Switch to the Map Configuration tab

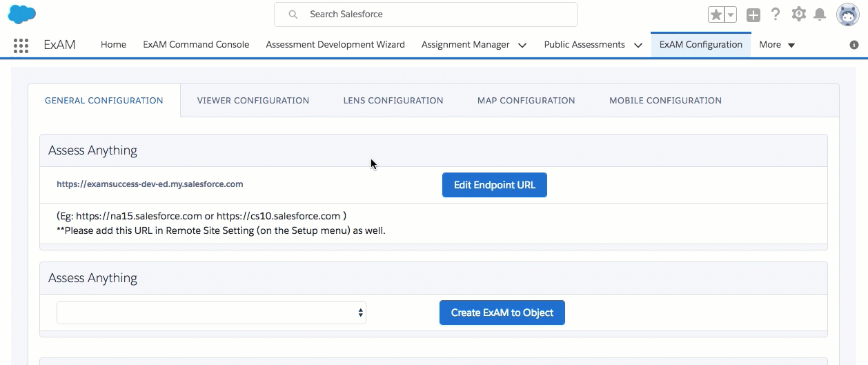(526, 101)
